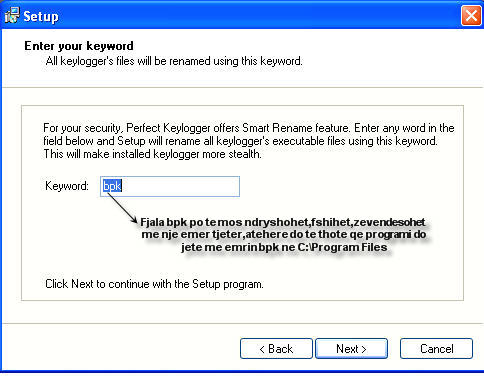This screenshot has height=376, width=484.
Task: Click 'Click Next to continue with the Setup program.'
Action: click(x=154, y=284)
